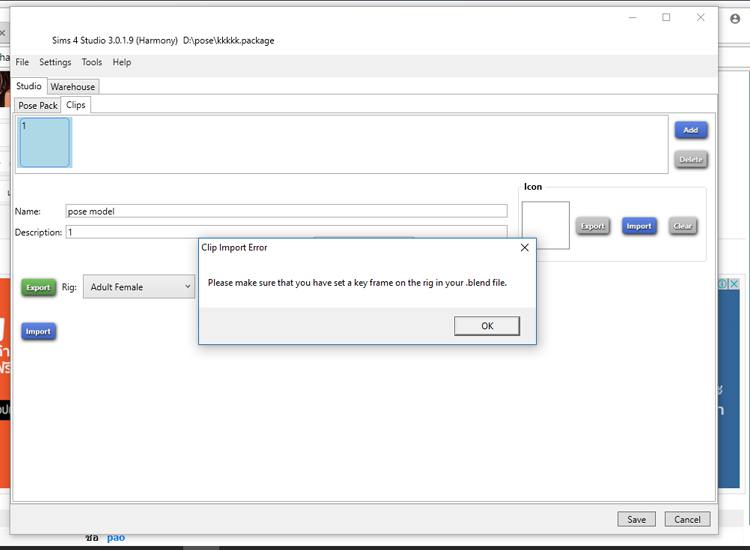The image size is (750, 550).
Task: Export the icon image
Action: [x=593, y=226]
